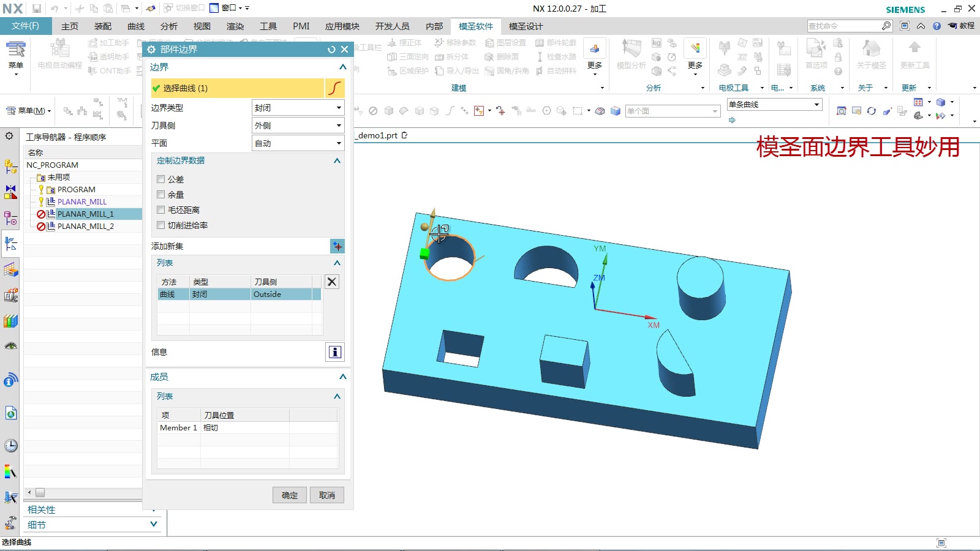This screenshot has width=980, height=551.
Task: Open the 刀具侧 dropdown showing 外侧
Action: pyautogui.click(x=298, y=126)
